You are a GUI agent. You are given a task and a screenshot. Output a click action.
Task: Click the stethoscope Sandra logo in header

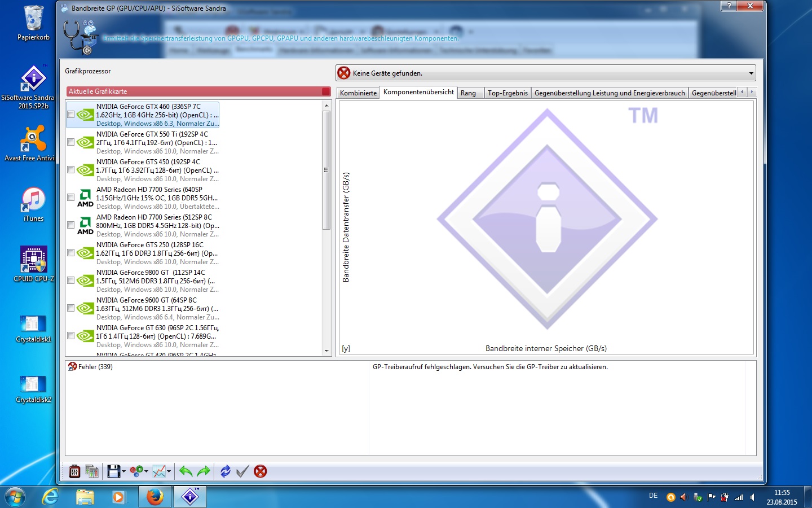coord(81,37)
